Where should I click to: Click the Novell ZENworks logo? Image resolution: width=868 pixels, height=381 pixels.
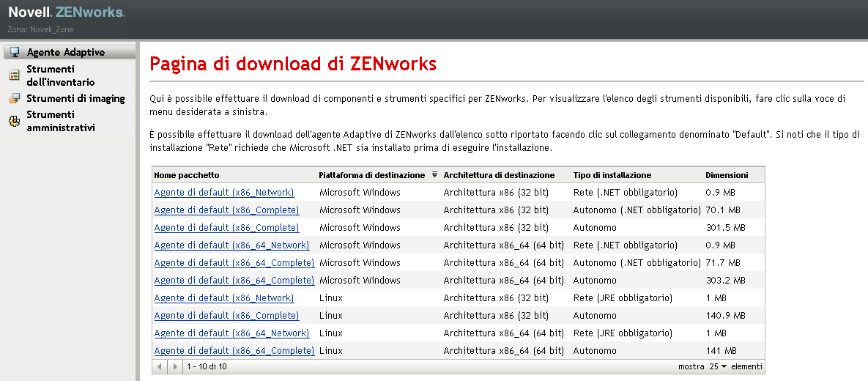coord(67,12)
